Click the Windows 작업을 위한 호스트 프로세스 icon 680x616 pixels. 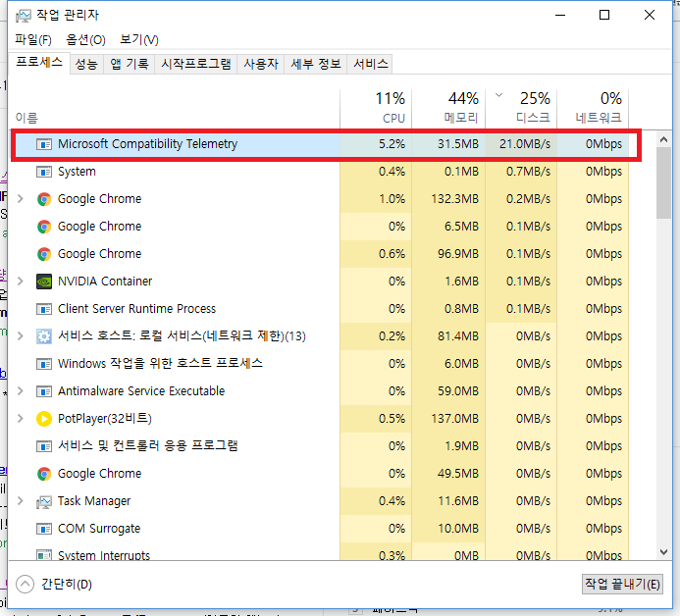(44, 364)
